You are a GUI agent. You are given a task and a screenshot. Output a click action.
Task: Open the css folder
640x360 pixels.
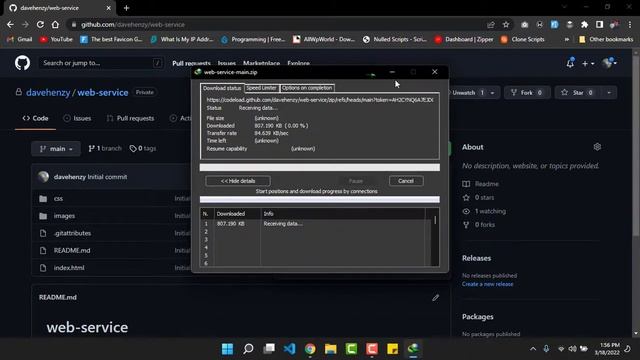click(58, 198)
